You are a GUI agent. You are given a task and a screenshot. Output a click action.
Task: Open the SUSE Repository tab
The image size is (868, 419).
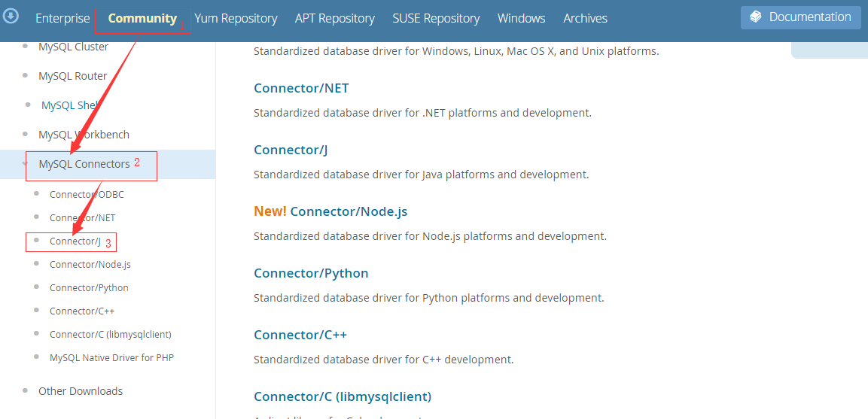point(436,18)
